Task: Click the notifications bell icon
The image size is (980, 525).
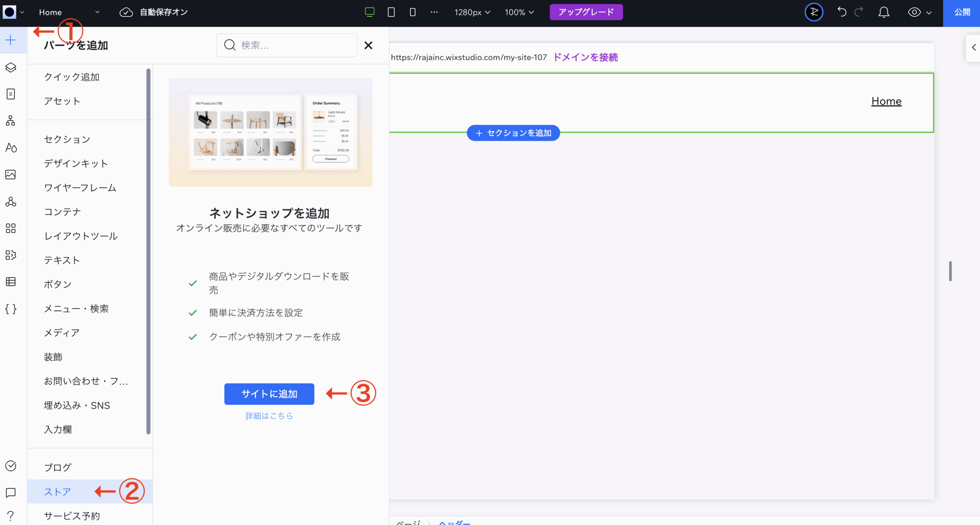Action: click(884, 12)
